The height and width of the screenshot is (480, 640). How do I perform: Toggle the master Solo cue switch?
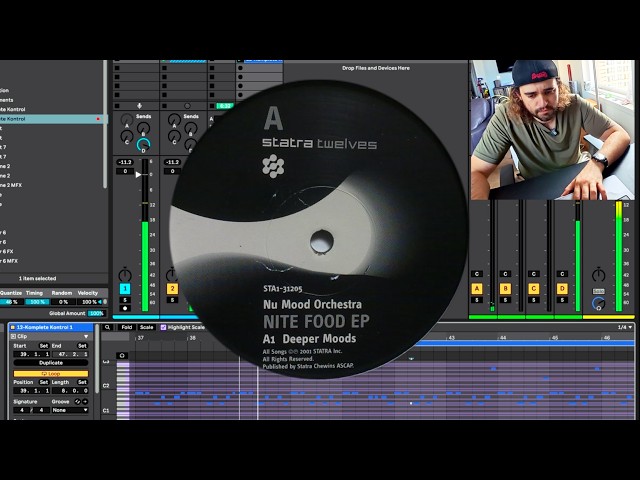click(598, 291)
